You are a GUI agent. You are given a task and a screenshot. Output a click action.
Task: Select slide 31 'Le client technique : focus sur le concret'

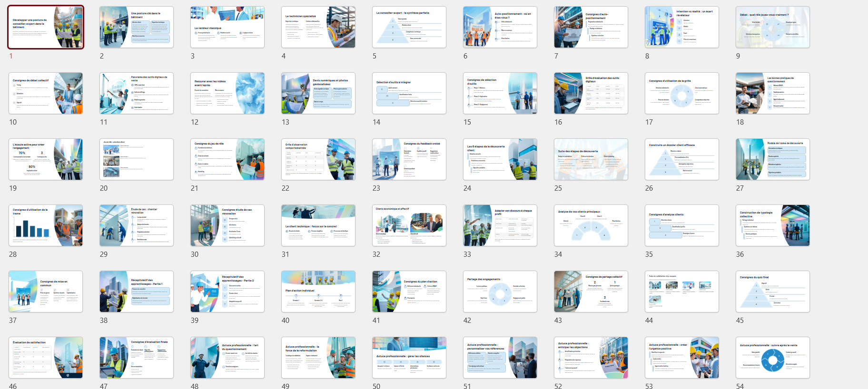click(318, 225)
